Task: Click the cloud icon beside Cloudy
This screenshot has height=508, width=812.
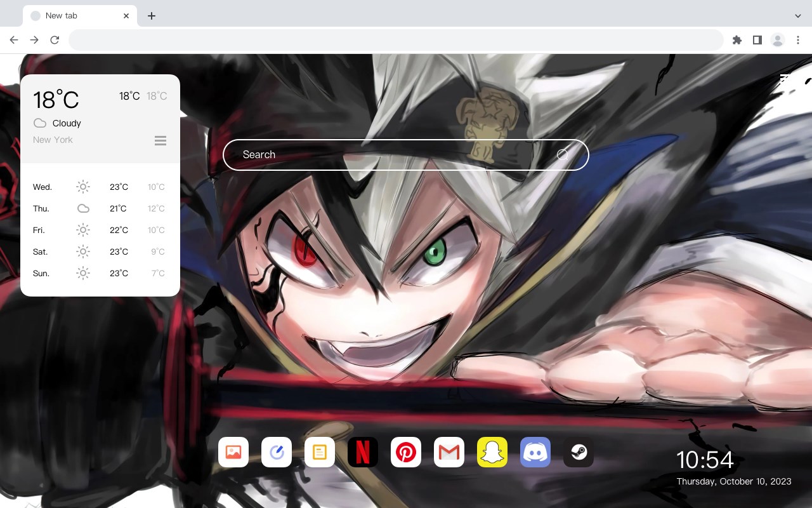Action: [x=40, y=123]
